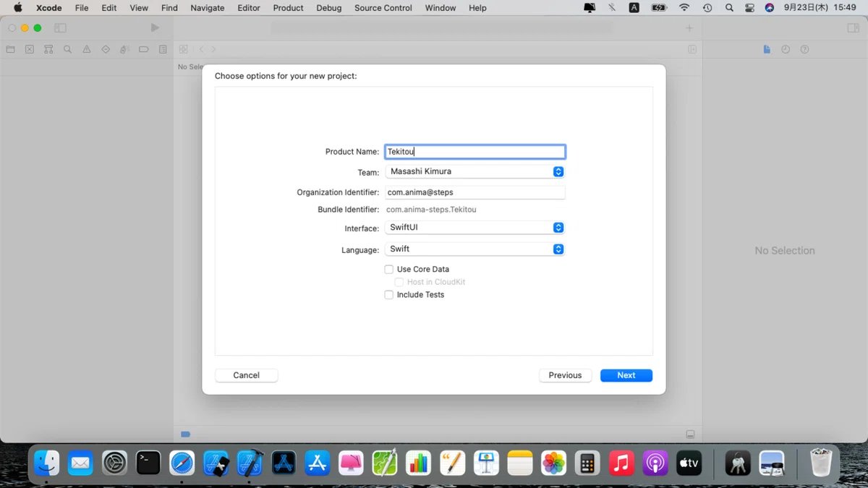Click the input source A icon in the menu bar
This screenshot has width=868, height=488.
pos(634,8)
